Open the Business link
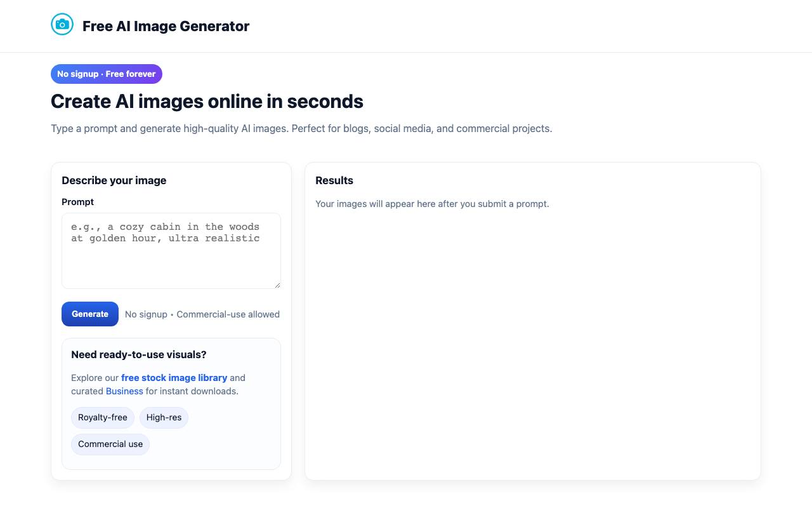 click(x=124, y=391)
